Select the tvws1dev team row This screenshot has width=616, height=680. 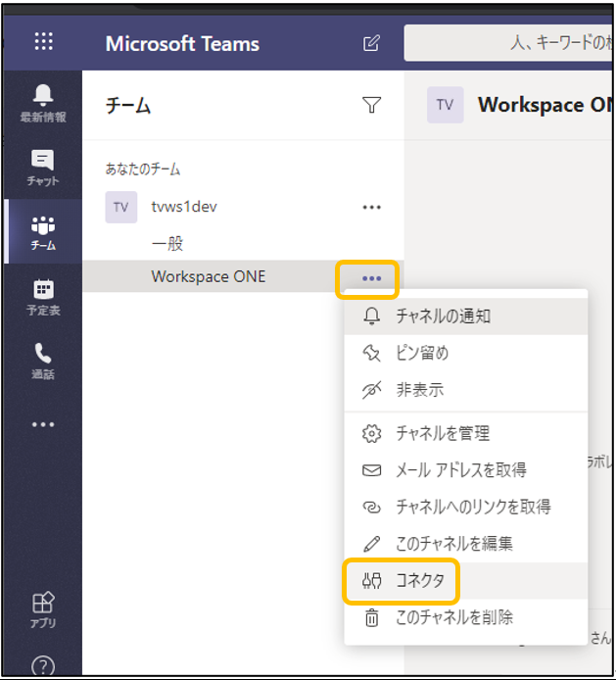(243, 208)
